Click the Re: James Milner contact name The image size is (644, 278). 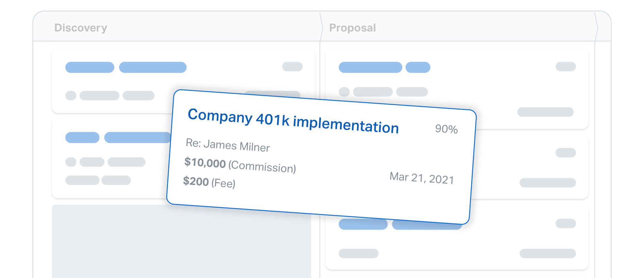click(x=228, y=145)
